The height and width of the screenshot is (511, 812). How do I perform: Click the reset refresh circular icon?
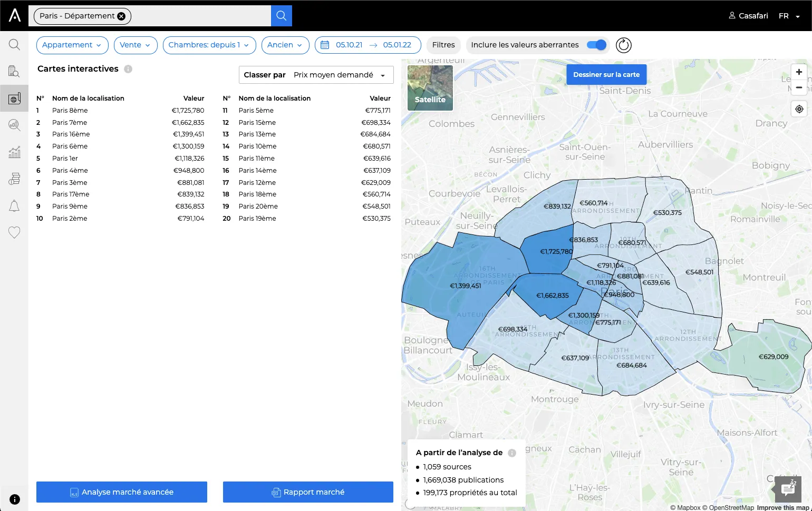tap(624, 45)
